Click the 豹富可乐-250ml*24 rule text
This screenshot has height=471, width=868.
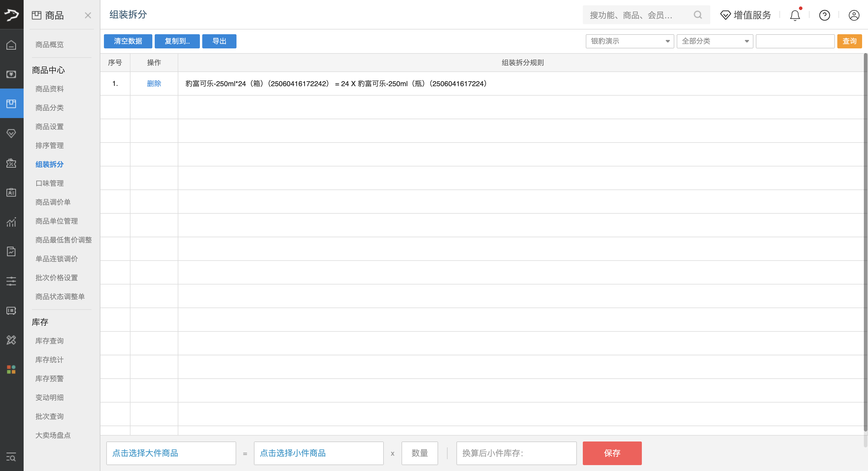click(x=336, y=84)
